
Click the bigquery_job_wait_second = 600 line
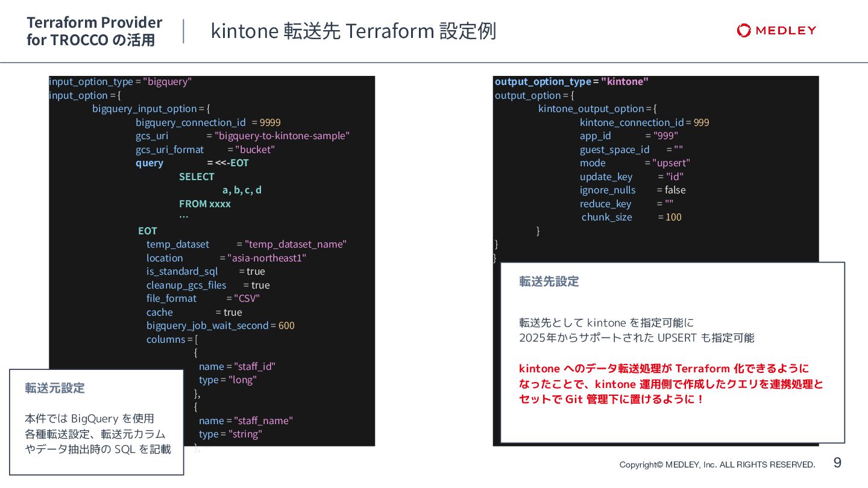click(x=221, y=325)
